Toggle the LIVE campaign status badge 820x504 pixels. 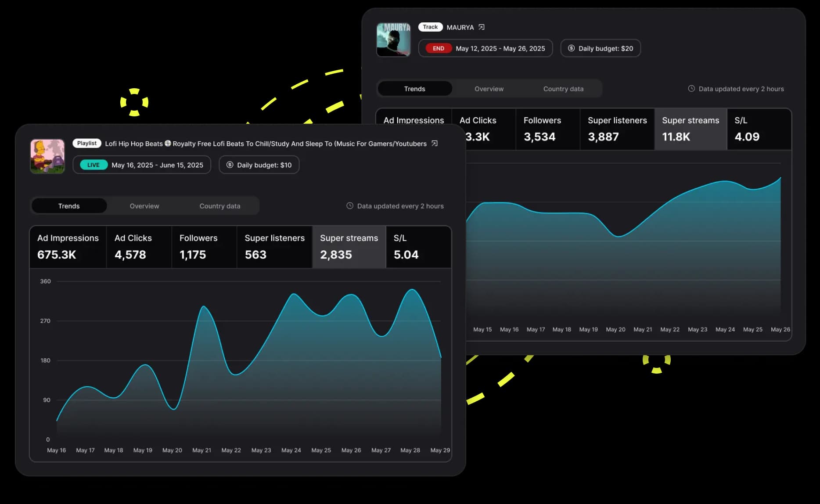[92, 165]
